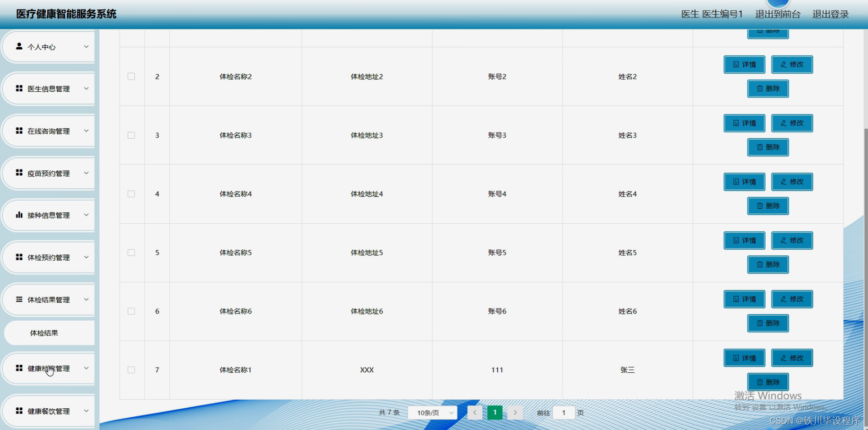
Task: Delete row 2 体检名称2
Action: coord(768,88)
